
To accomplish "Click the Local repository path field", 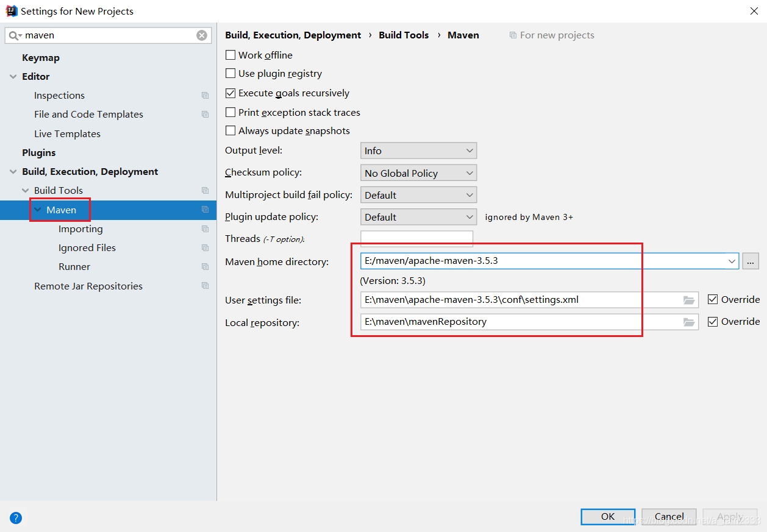I will (529, 322).
